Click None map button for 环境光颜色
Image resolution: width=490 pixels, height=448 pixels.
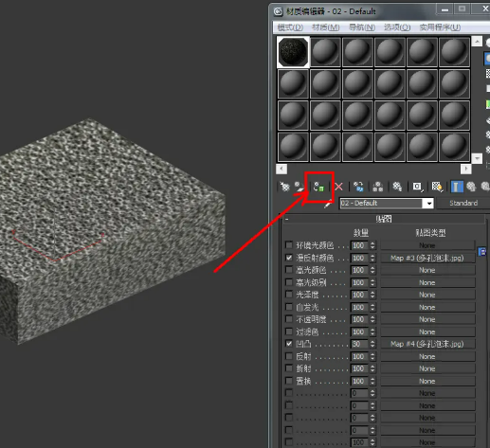(x=427, y=245)
